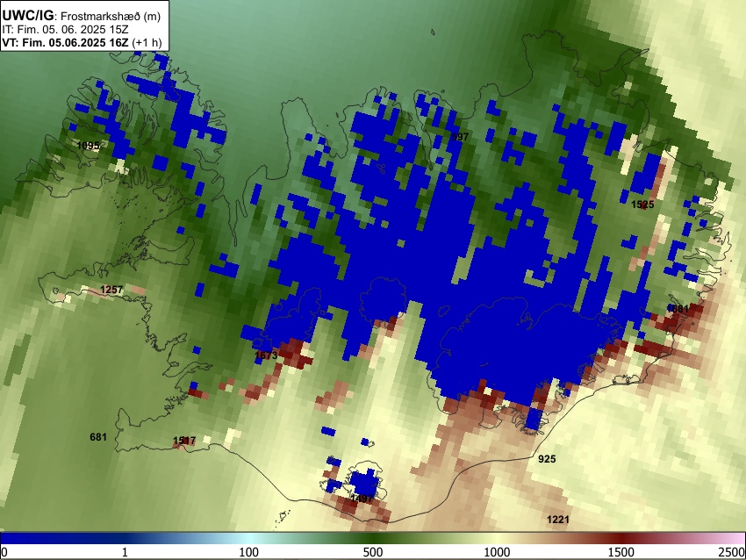Click the map value label 1257
This screenshot has width=746, height=560.
click(x=111, y=290)
